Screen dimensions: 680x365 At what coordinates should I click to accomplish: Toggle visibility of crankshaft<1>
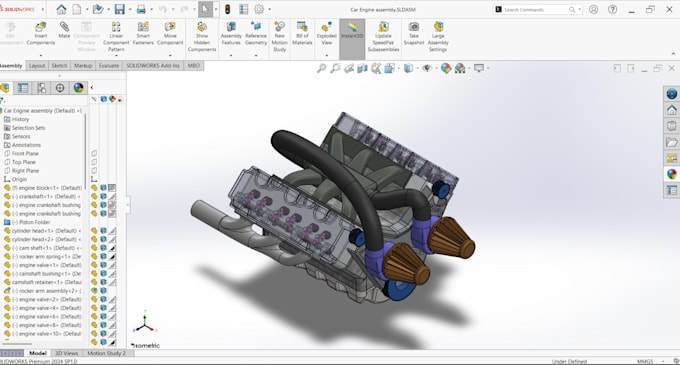94,196
